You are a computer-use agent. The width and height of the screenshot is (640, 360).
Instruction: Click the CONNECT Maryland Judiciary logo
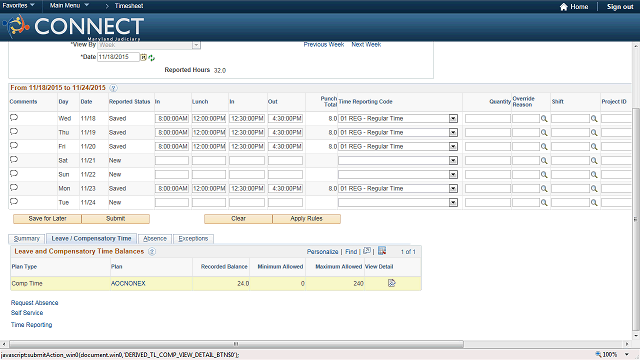click(x=74, y=27)
